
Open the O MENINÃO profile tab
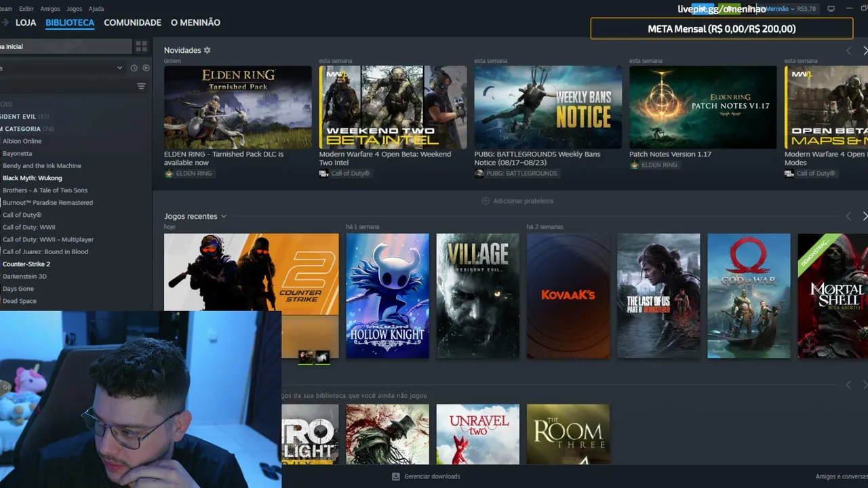tap(195, 22)
